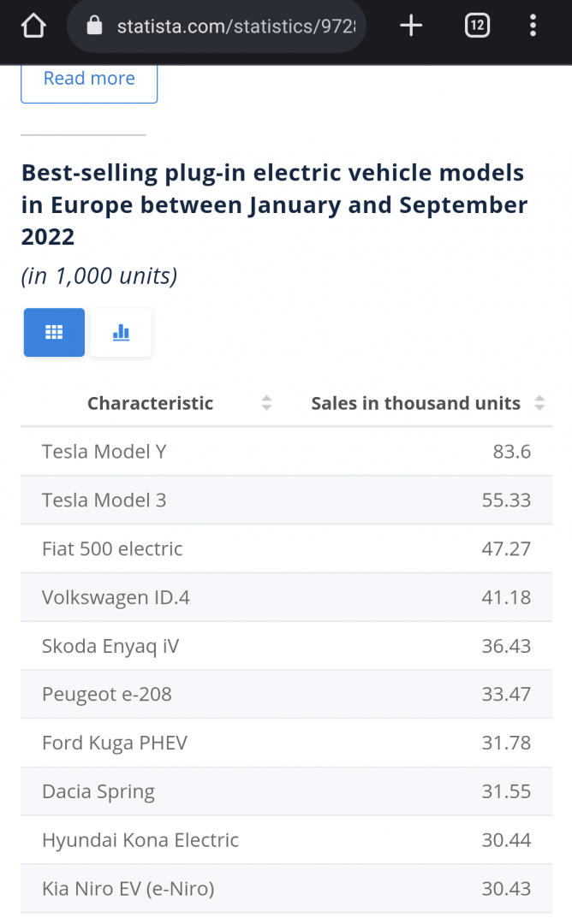Select the Tesla Model Y row
The height and width of the screenshot is (924, 572).
point(286,451)
